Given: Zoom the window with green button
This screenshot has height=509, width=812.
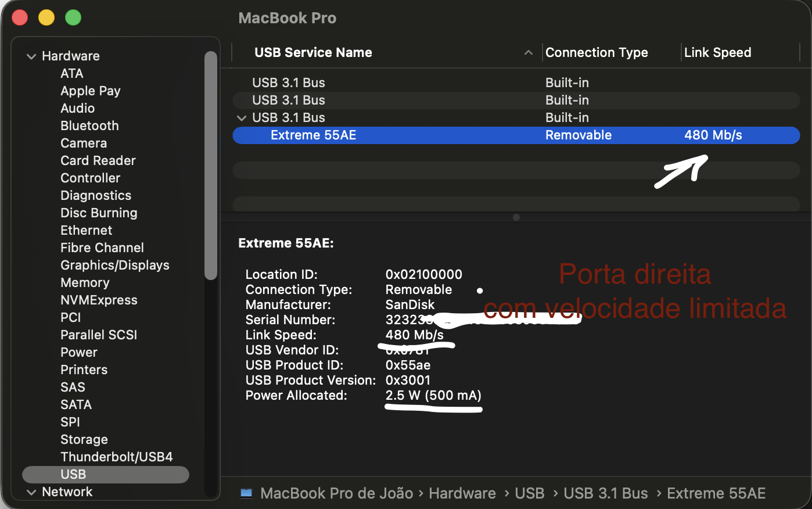Looking at the screenshot, I should [x=73, y=17].
